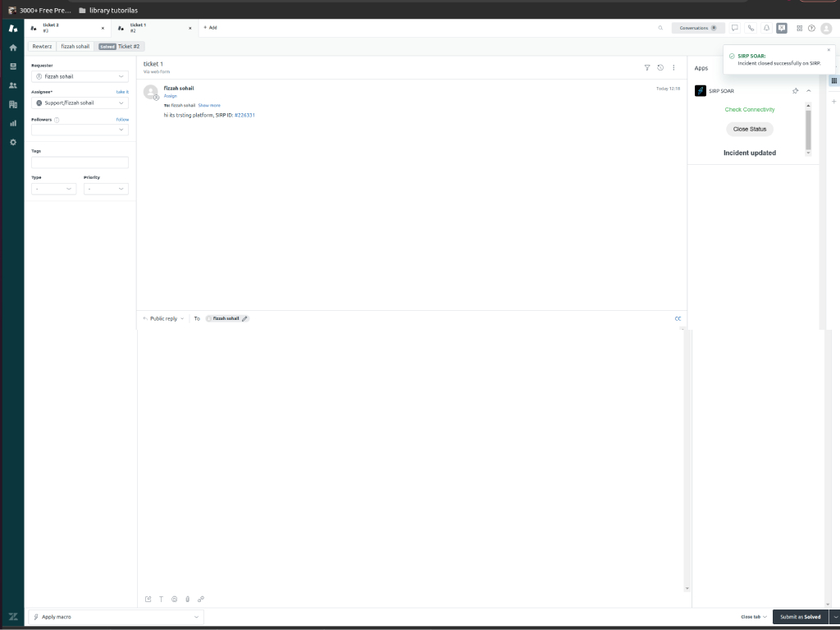The width and height of the screenshot is (840, 630).
Task: Open the Home view in sidebar
Action: click(12, 48)
